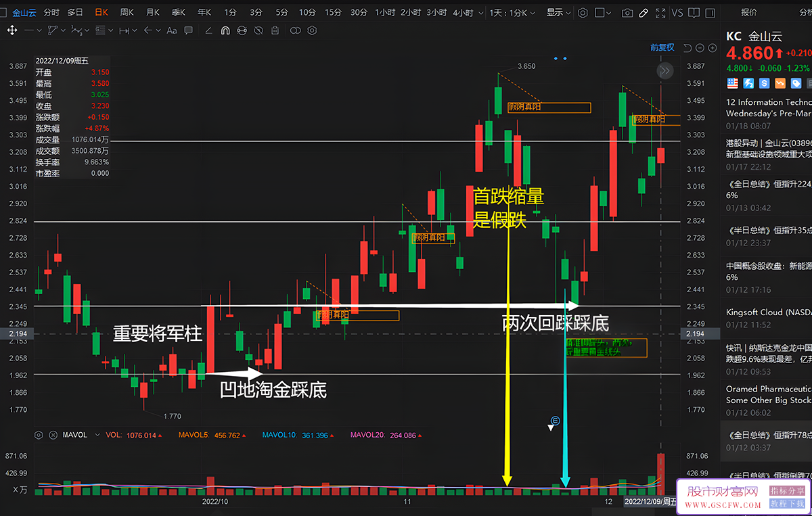Switch to 分时 chart tab
Image resolution: width=812 pixels, height=516 pixels.
point(51,13)
